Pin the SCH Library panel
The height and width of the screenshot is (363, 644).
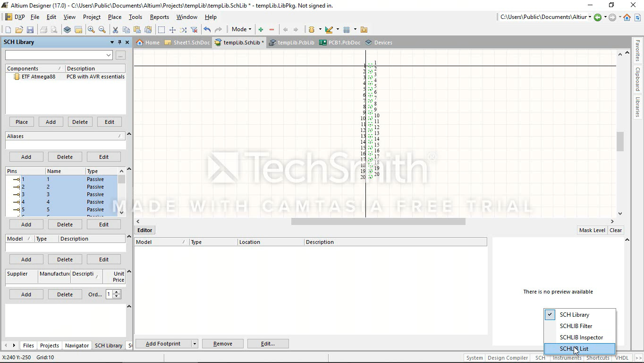pos(119,42)
